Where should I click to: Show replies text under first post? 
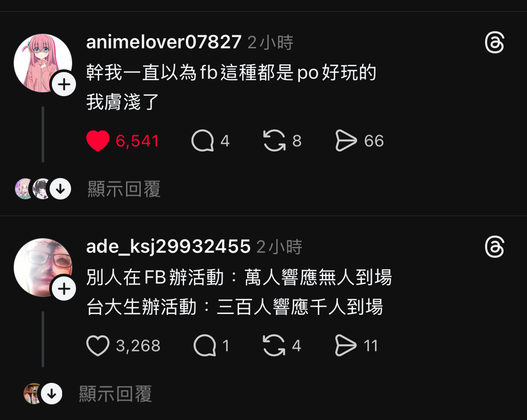click(124, 189)
